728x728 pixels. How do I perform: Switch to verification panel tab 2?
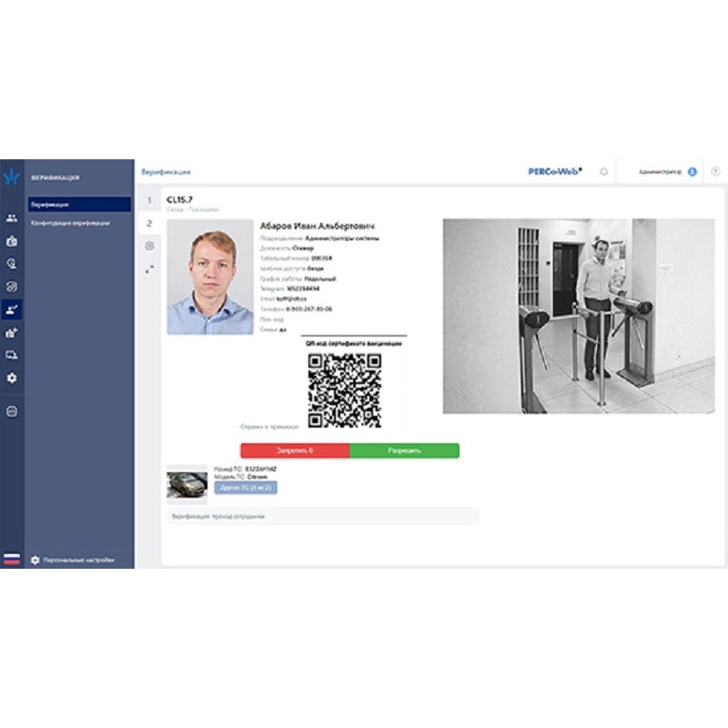coord(149,223)
